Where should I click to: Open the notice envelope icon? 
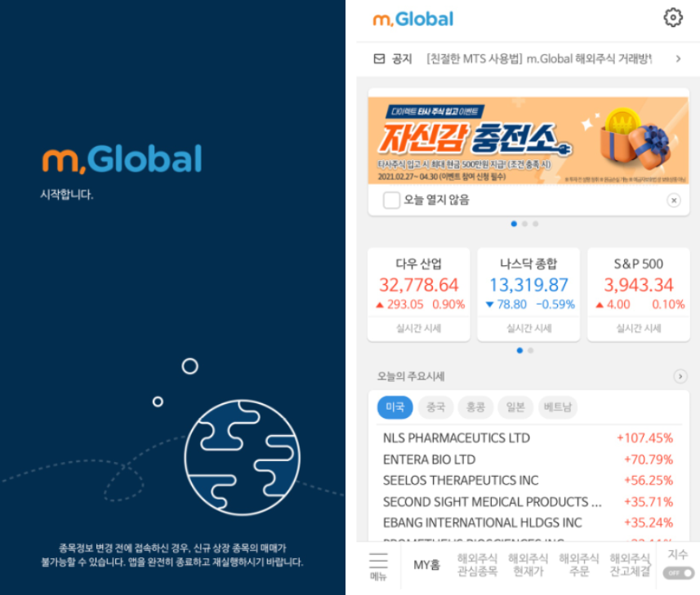[379, 59]
